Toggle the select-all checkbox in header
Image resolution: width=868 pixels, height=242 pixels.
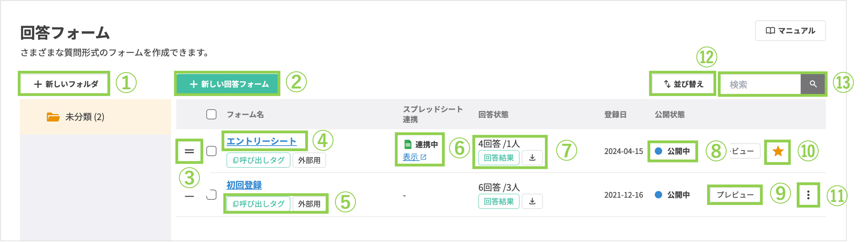211,114
